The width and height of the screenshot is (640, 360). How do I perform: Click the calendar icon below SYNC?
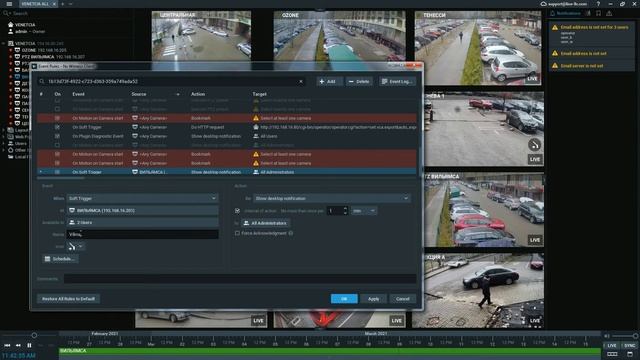pos(630,354)
